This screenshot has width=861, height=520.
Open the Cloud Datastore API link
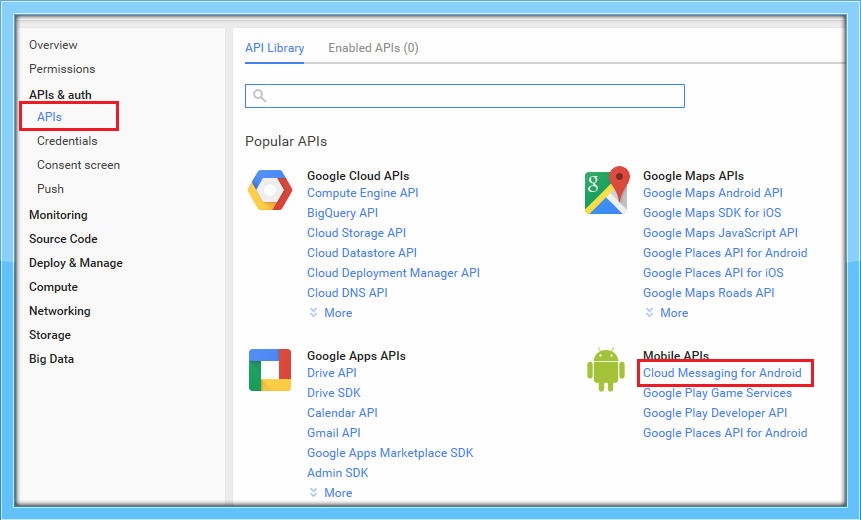(x=362, y=253)
